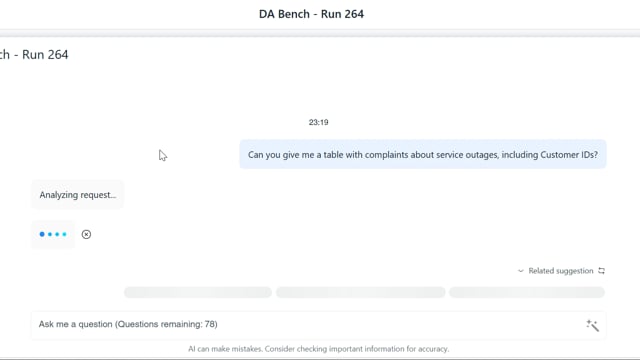
Task: Click the "Related suggestion" label
Action: [561, 271]
